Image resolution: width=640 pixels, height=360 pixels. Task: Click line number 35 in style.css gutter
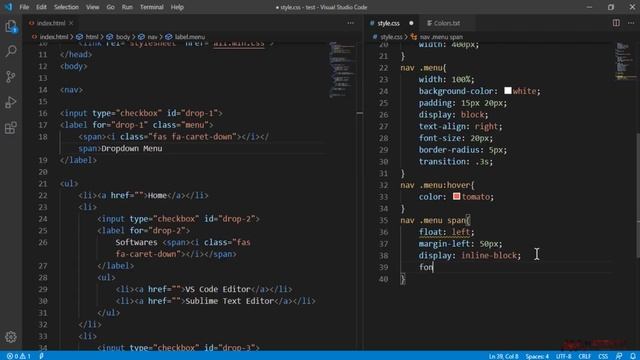click(383, 220)
